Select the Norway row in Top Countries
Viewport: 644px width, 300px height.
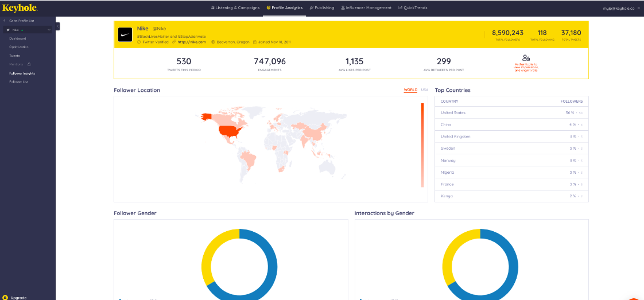point(511,161)
